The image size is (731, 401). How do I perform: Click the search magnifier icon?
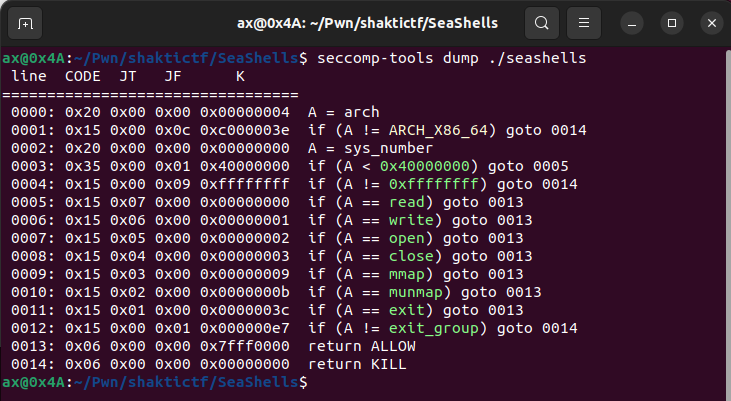click(541, 22)
